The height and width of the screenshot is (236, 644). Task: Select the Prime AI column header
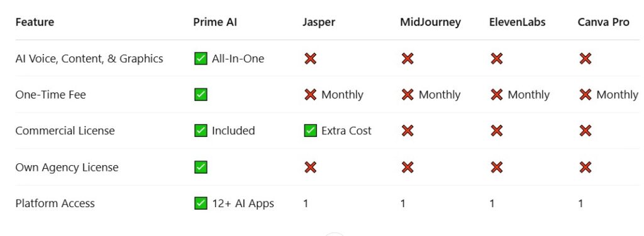coord(215,22)
